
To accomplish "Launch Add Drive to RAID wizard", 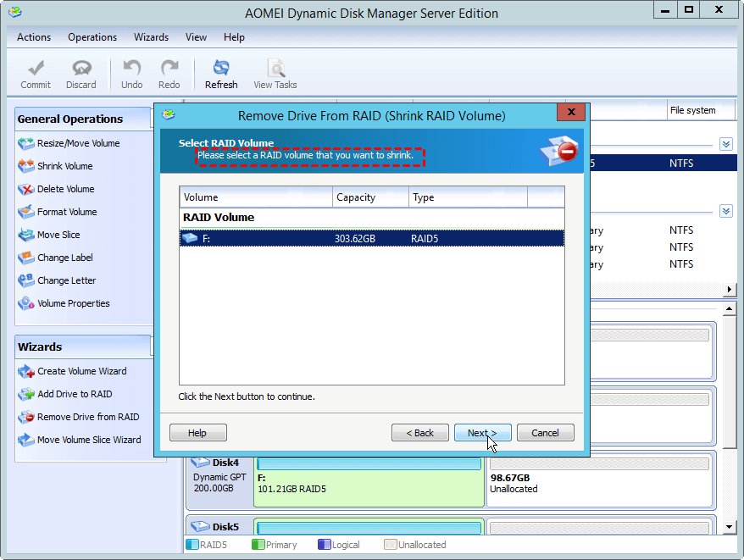I will pos(74,394).
